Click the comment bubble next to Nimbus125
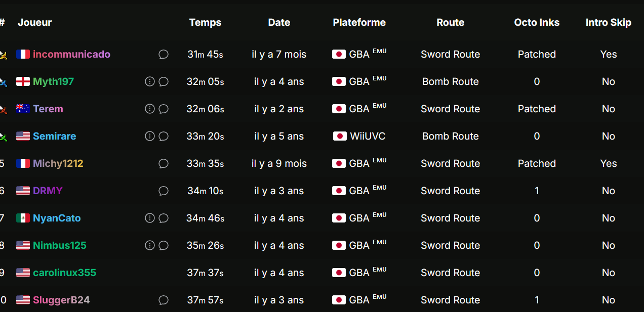 (164, 245)
